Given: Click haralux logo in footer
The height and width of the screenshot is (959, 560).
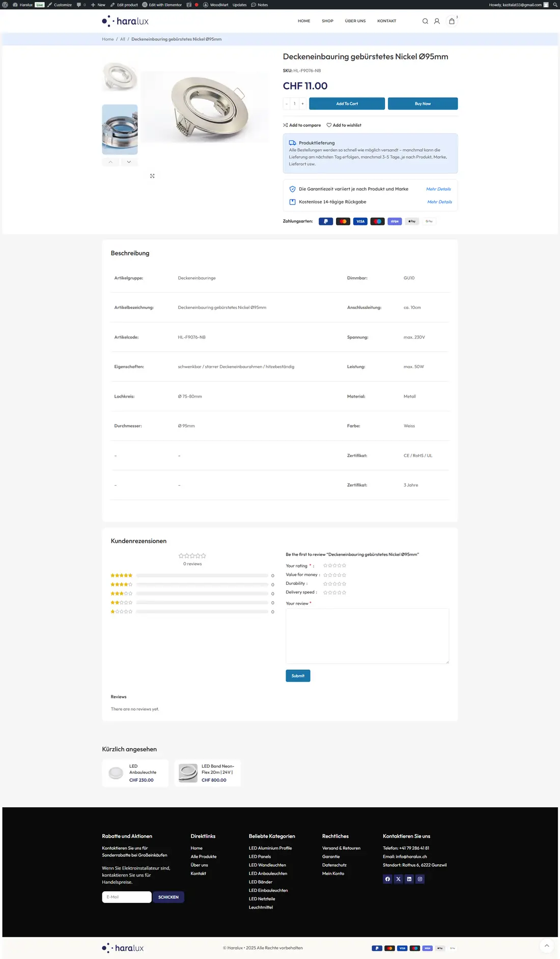Looking at the screenshot, I should 123,948.
